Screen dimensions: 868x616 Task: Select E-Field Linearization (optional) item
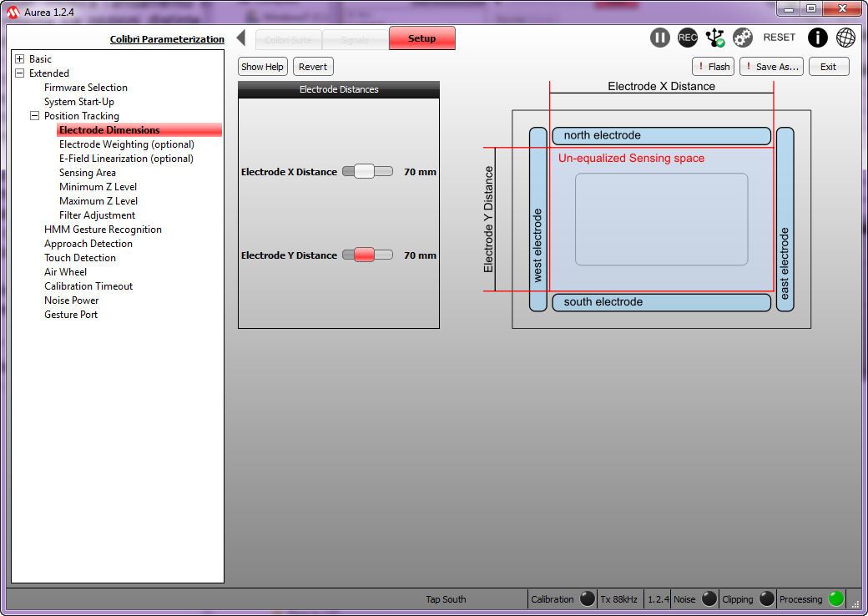(x=126, y=159)
